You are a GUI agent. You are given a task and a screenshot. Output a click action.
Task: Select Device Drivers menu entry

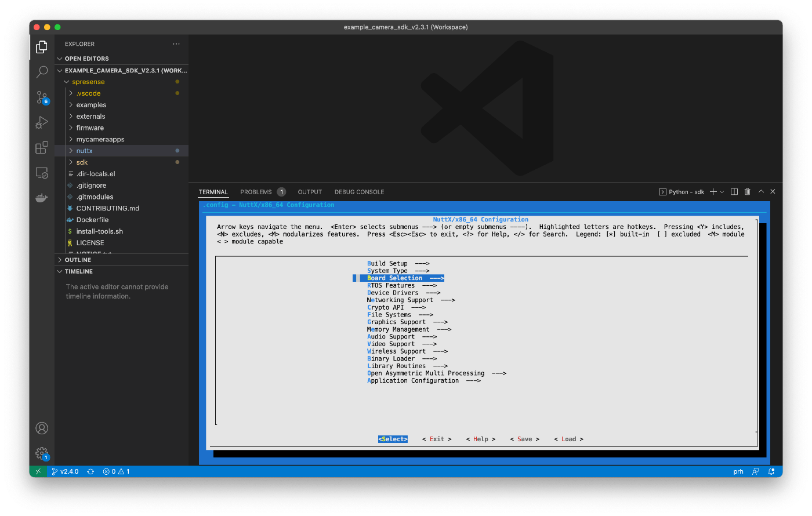tap(403, 293)
